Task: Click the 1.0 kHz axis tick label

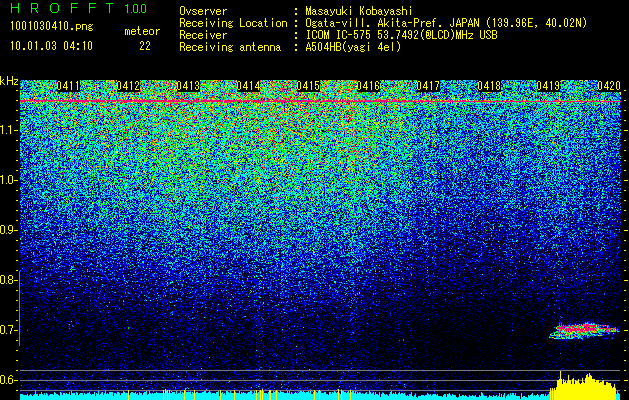Action: (7, 180)
